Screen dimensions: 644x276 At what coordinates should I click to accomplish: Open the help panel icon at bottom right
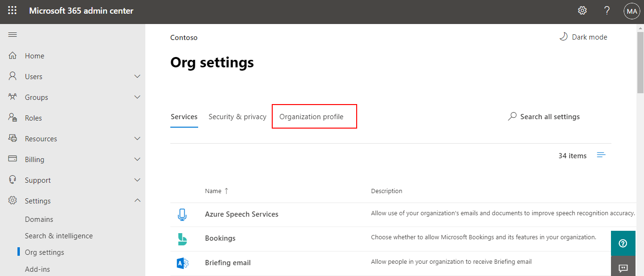623,243
